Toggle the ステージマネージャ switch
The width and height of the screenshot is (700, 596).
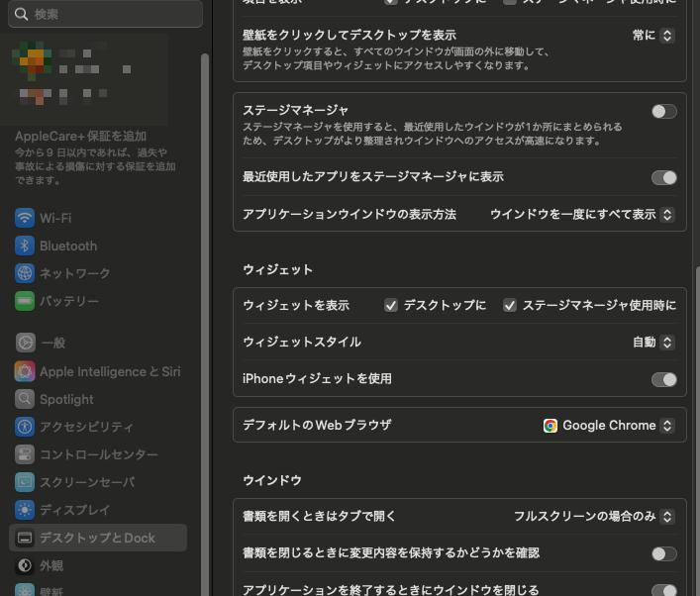(x=663, y=111)
